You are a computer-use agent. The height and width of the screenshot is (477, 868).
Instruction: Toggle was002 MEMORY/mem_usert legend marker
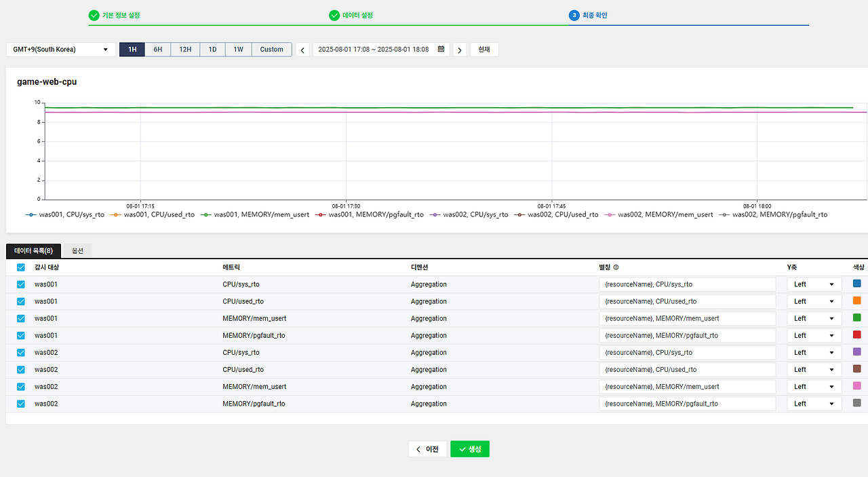(610, 214)
